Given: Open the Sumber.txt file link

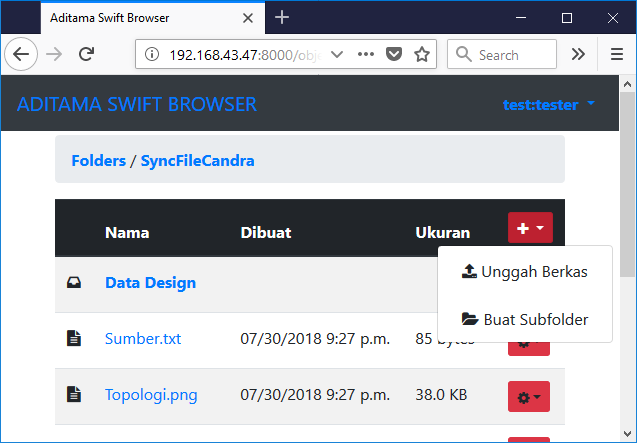Looking at the screenshot, I should (x=143, y=339).
